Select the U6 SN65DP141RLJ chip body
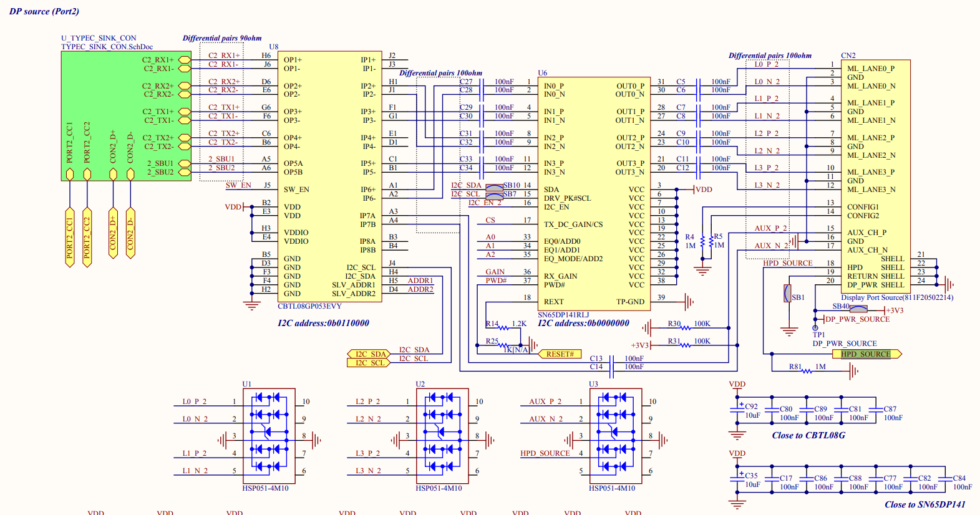This screenshot has width=980, height=515. (594, 194)
